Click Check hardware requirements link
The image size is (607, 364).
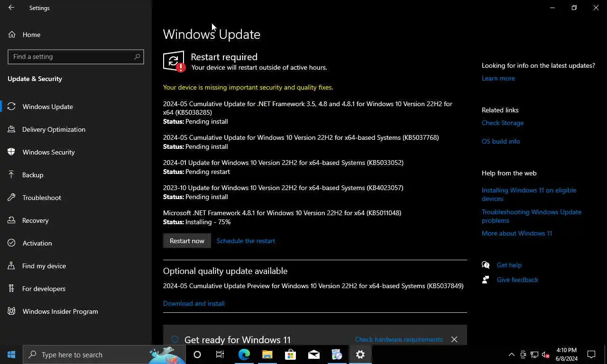click(399, 339)
